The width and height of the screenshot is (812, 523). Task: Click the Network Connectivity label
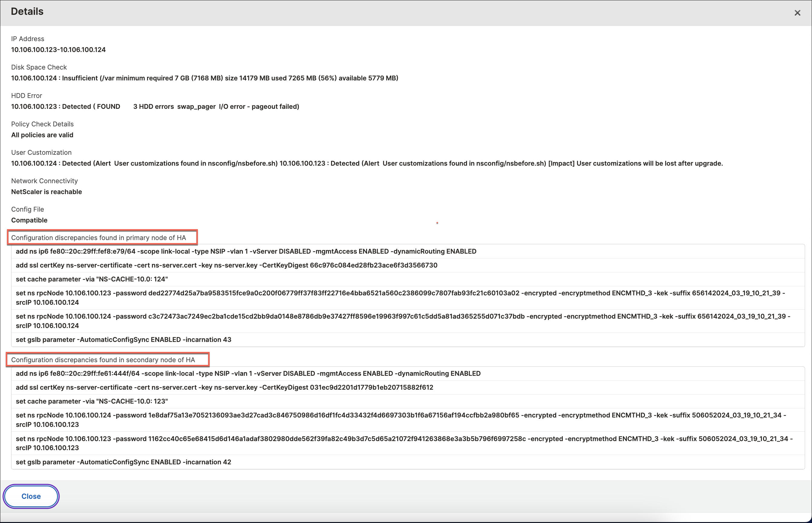pyautogui.click(x=44, y=181)
